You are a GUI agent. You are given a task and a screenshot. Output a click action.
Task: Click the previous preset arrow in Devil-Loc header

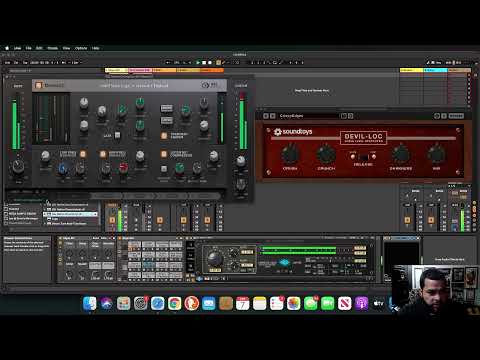(266, 116)
